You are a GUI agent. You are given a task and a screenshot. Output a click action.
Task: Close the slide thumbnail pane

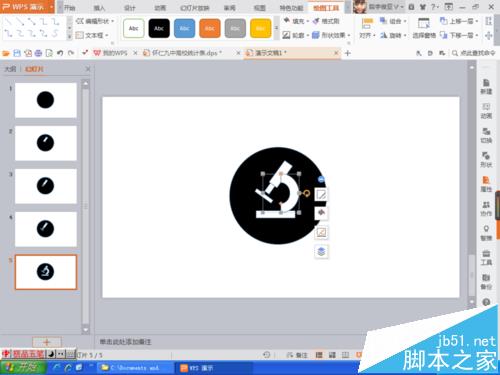pyautogui.click(x=88, y=69)
